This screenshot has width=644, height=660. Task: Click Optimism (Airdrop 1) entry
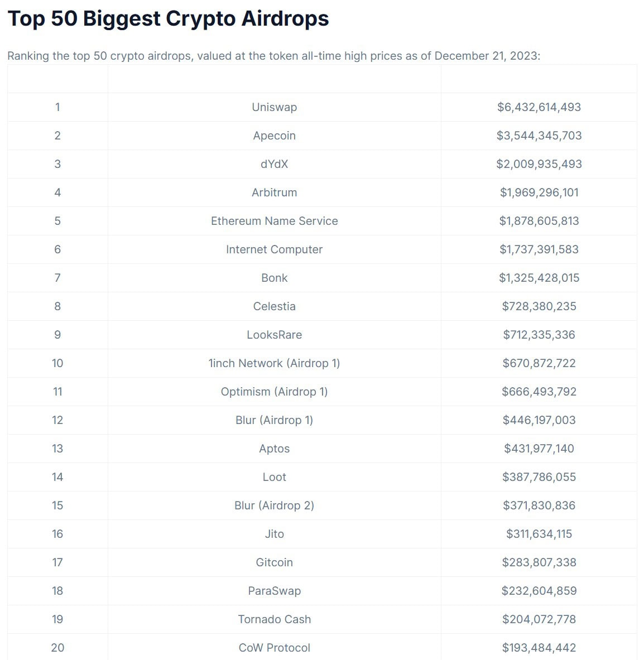tap(274, 392)
